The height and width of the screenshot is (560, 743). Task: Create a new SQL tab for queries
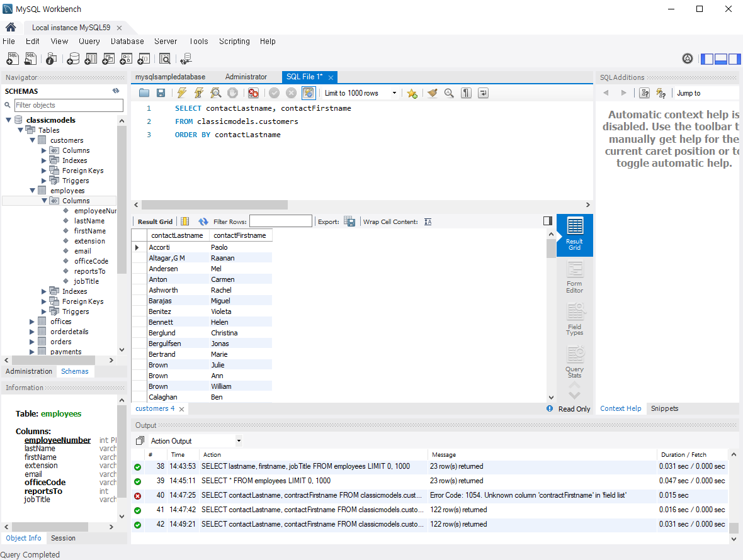coord(13,59)
